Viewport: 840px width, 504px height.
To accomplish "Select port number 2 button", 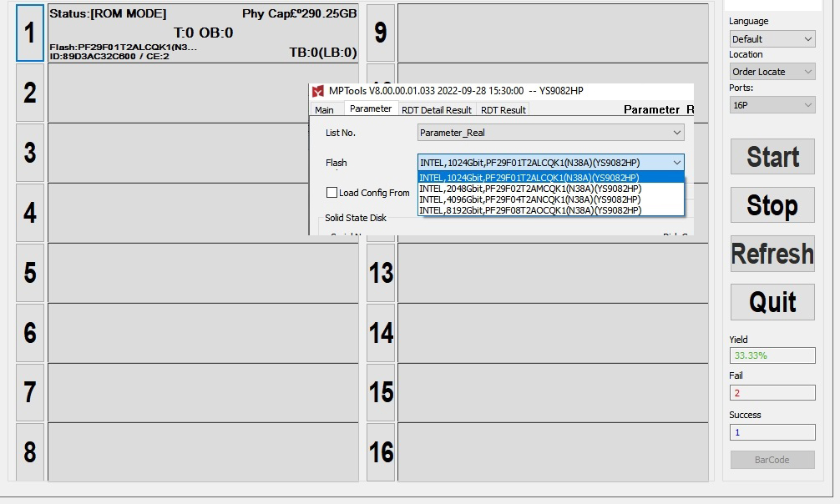I will click(x=30, y=93).
